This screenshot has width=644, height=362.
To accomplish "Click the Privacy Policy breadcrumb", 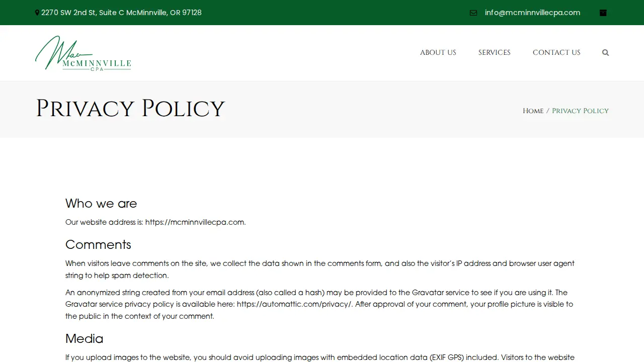I will point(580,111).
